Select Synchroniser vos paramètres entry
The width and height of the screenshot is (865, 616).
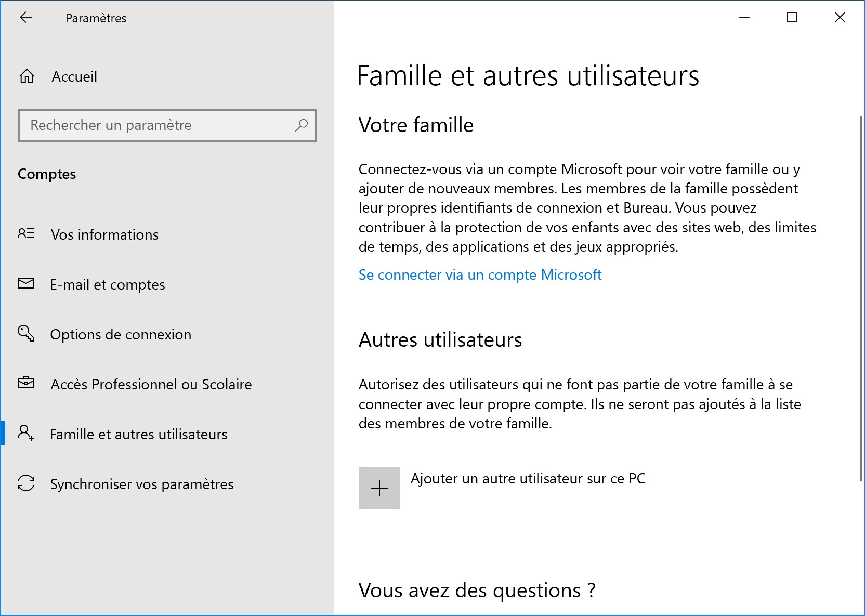(142, 484)
